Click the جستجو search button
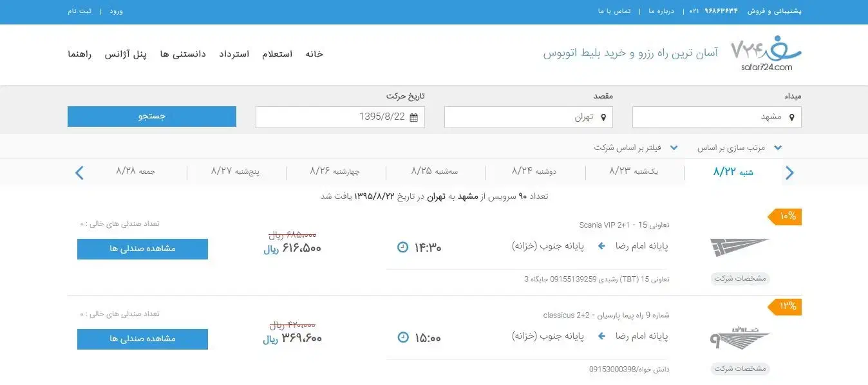Screen dimensions: 868x385 (151, 116)
